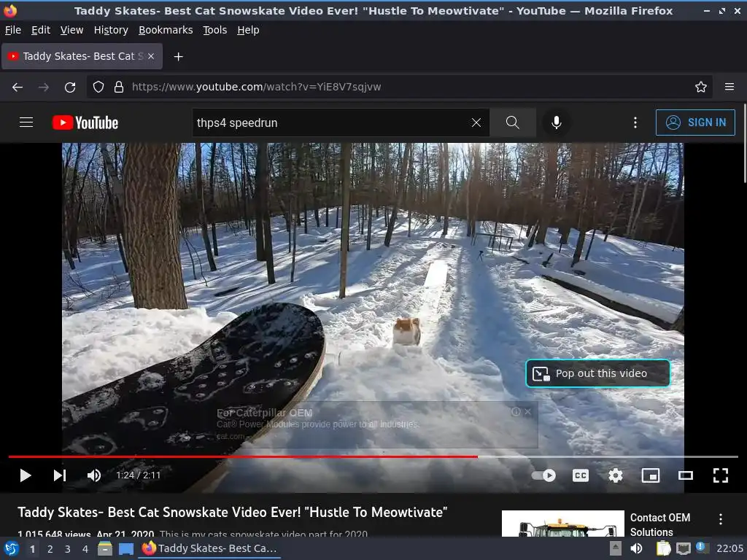
Task: Play the video
Action: (x=26, y=475)
